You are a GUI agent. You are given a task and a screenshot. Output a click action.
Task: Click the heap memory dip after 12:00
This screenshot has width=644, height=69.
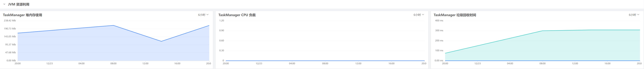162,41
